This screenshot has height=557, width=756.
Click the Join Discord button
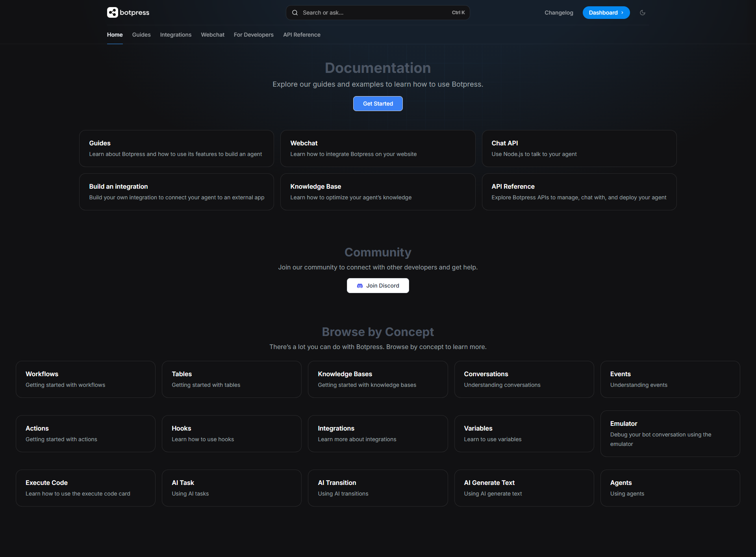click(378, 286)
